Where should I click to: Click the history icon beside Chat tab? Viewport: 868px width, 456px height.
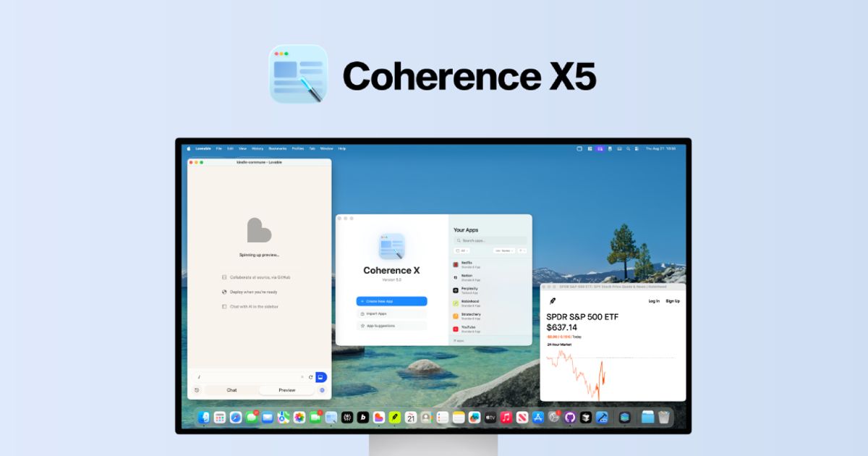pos(197,390)
